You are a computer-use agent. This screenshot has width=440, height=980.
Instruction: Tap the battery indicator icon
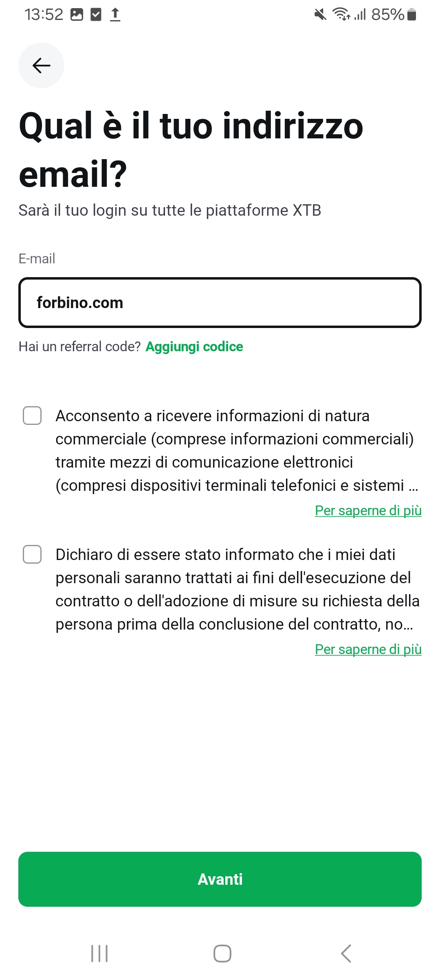pyautogui.click(x=412, y=15)
